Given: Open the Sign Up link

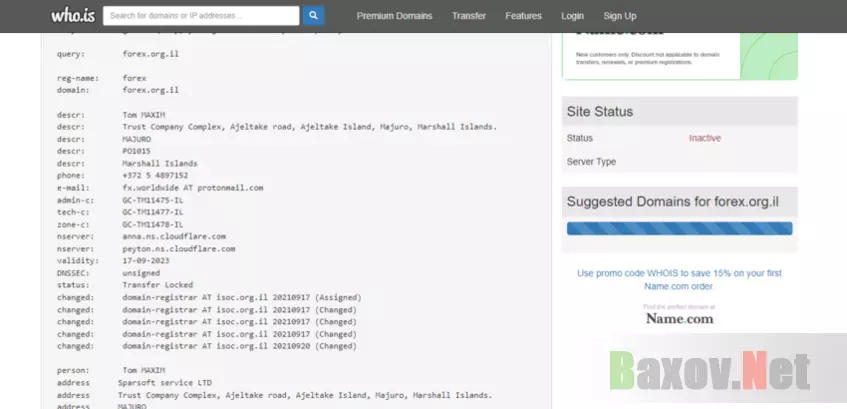Looking at the screenshot, I should tap(620, 16).
